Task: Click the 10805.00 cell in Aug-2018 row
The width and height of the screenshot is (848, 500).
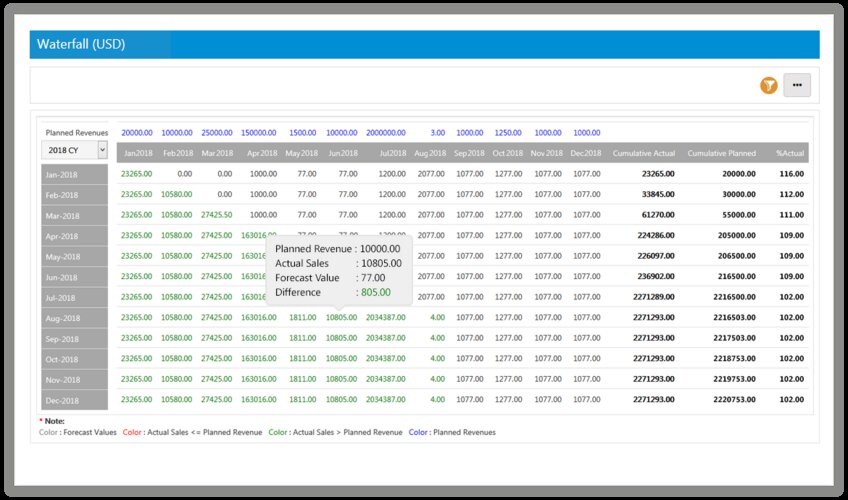Action: pos(341,317)
